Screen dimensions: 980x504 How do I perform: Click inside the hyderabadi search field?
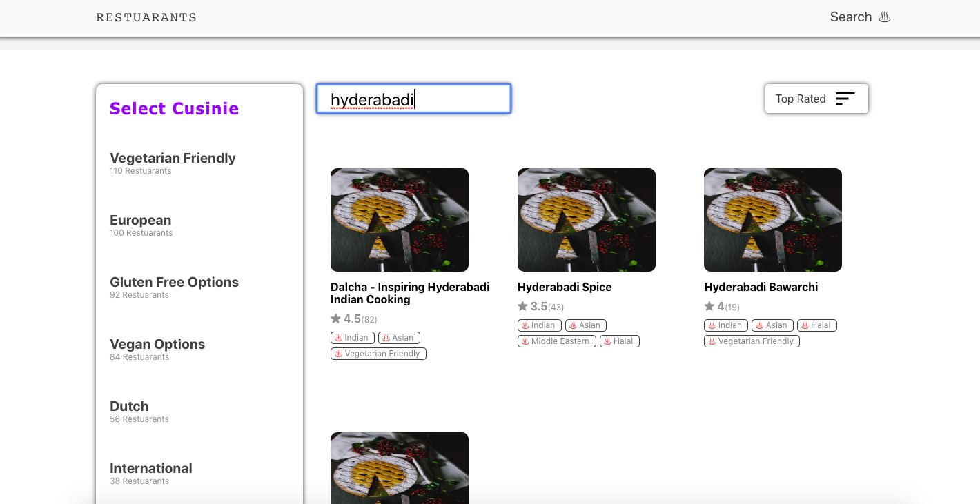click(x=413, y=99)
